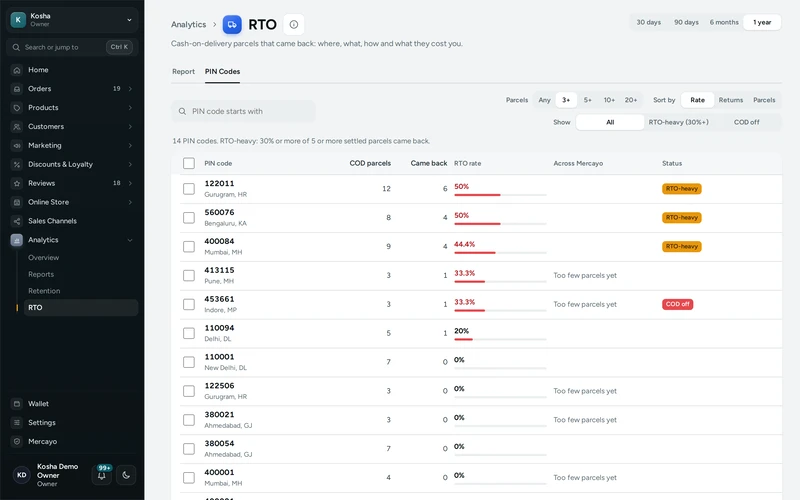Check the box for PIN 110094
Viewport: 800px width, 500px height.
click(189, 333)
